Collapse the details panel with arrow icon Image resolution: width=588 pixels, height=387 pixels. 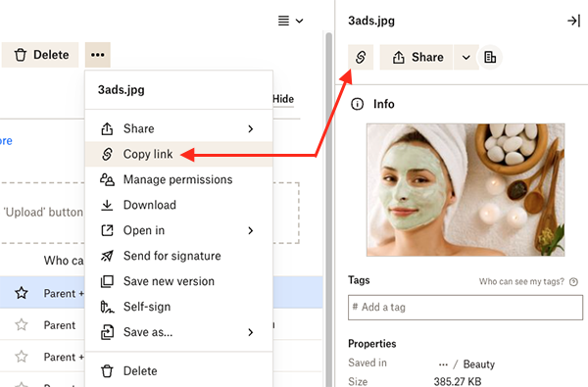tap(573, 21)
